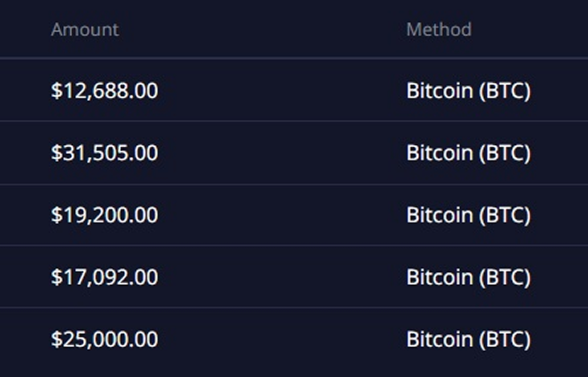
Task: Click the $25,000.00 amount
Action: (105, 339)
